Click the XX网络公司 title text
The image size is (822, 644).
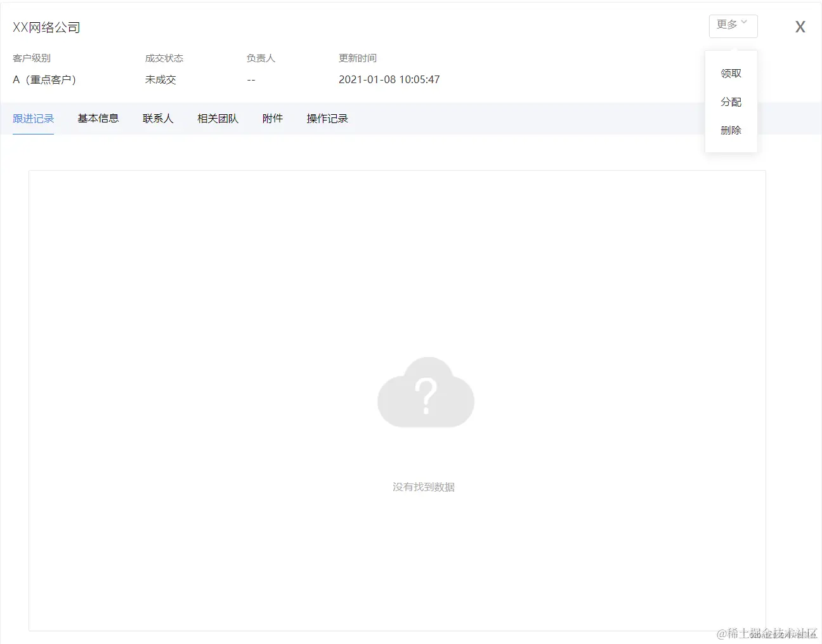(x=46, y=27)
